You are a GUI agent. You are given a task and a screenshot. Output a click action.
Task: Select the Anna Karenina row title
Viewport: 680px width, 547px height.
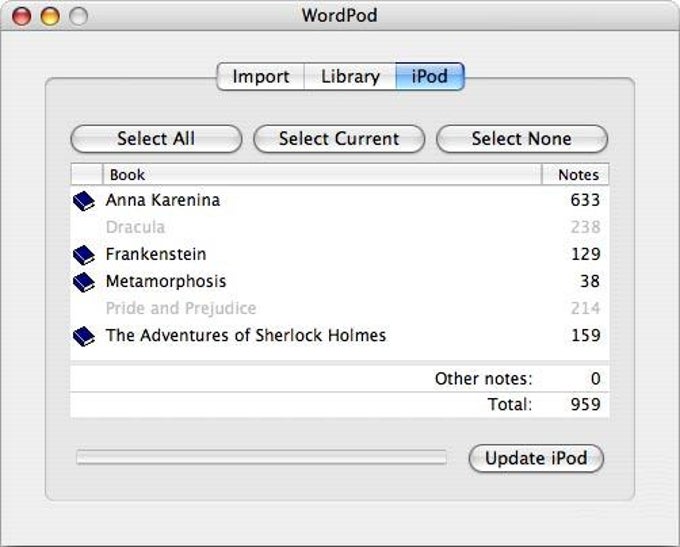coord(163,200)
